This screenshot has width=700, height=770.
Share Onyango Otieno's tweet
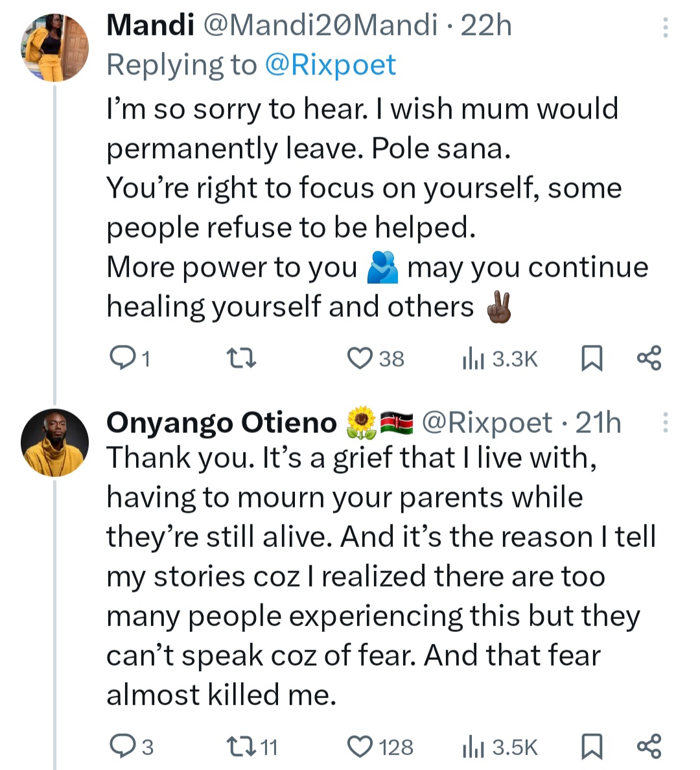[x=649, y=746]
